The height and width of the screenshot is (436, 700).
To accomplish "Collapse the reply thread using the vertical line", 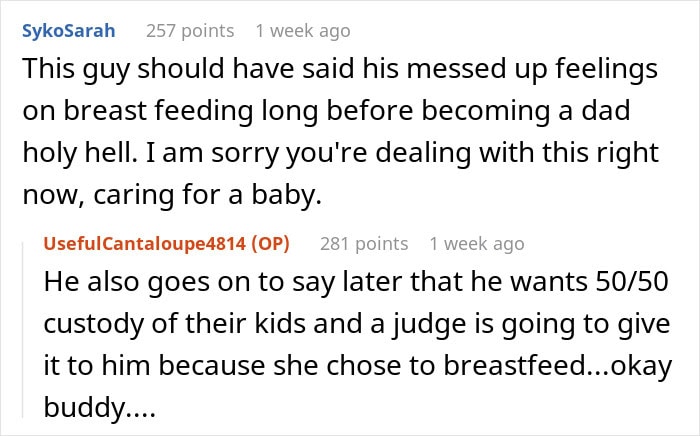I will click(23, 329).
